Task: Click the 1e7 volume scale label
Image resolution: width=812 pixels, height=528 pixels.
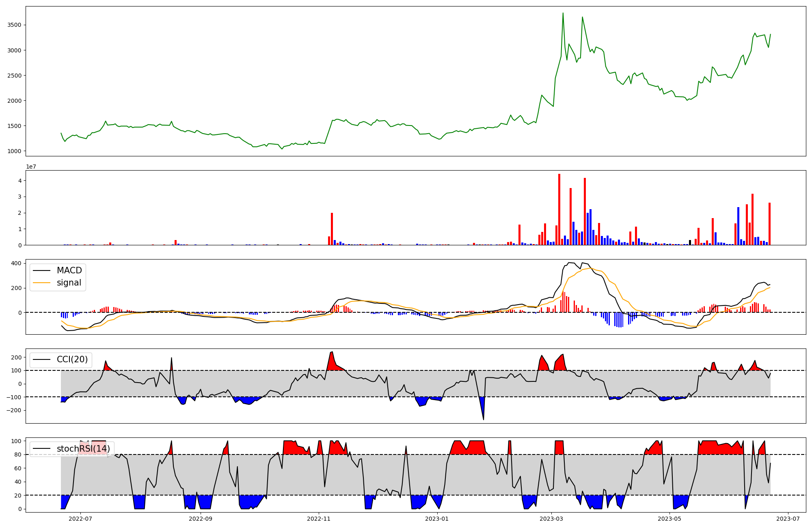Action: click(32, 167)
